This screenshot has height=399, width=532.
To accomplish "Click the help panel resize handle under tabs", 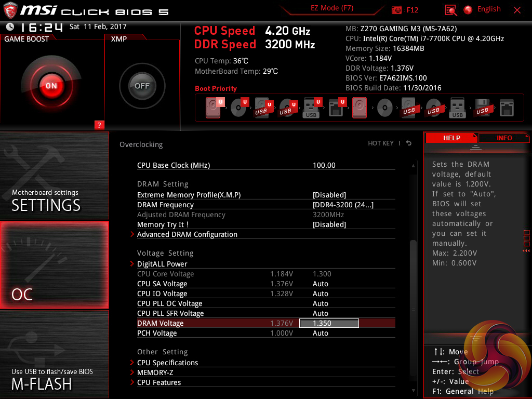I will pos(476,147).
